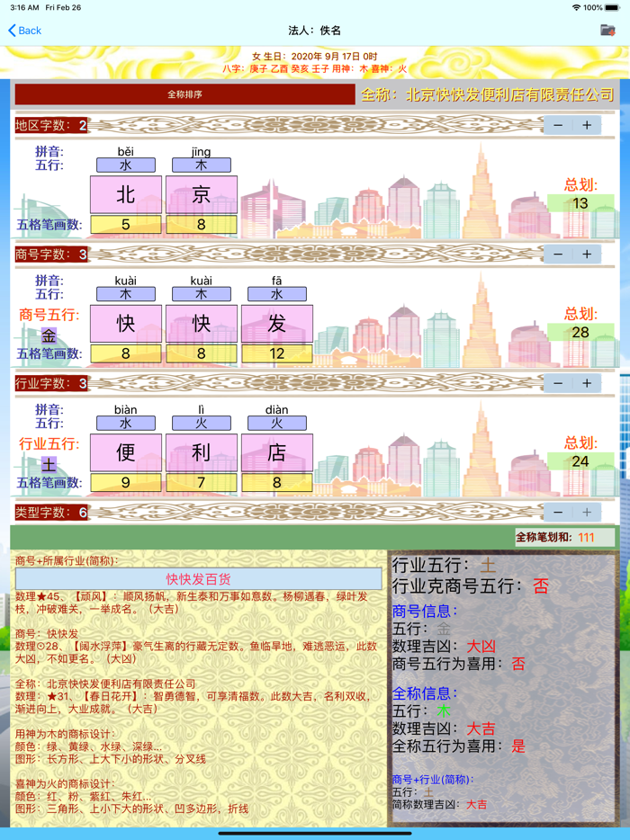630x840 pixels.
Task: Tap the 行业字数 label
Action: tap(51, 383)
